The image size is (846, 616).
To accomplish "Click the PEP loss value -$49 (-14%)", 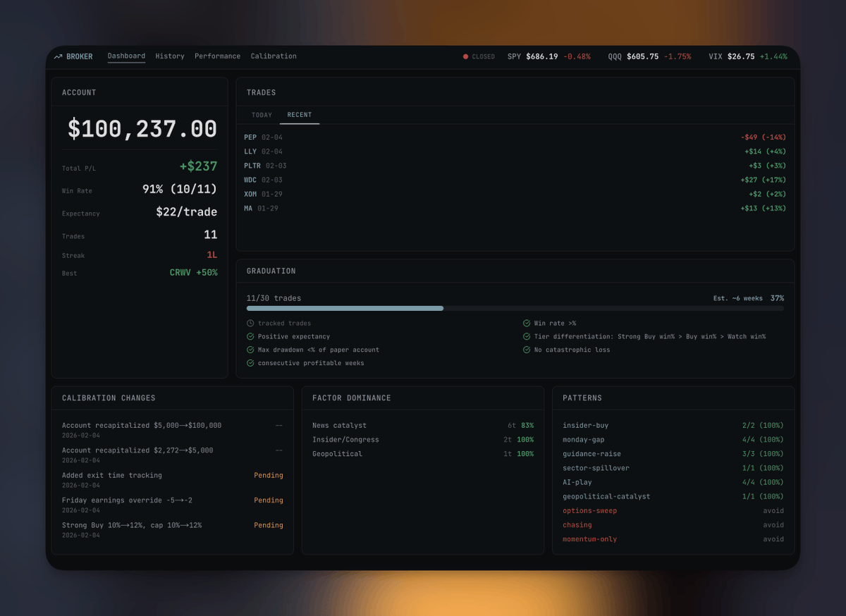I will 763,137.
